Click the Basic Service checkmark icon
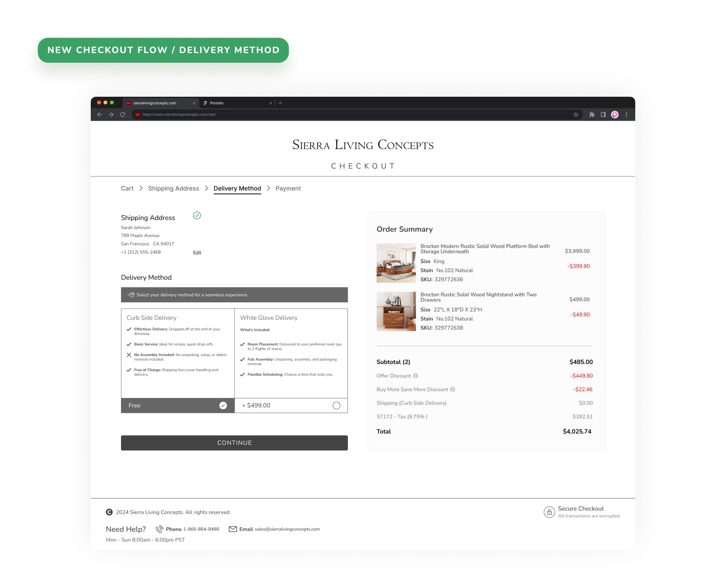 click(129, 344)
